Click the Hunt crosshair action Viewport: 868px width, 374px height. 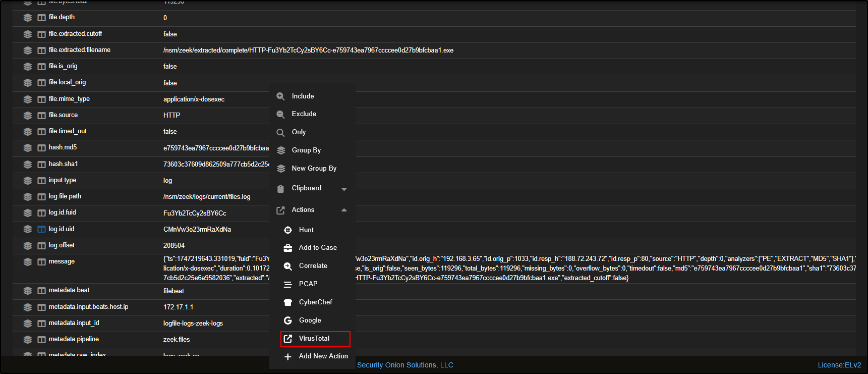click(306, 230)
